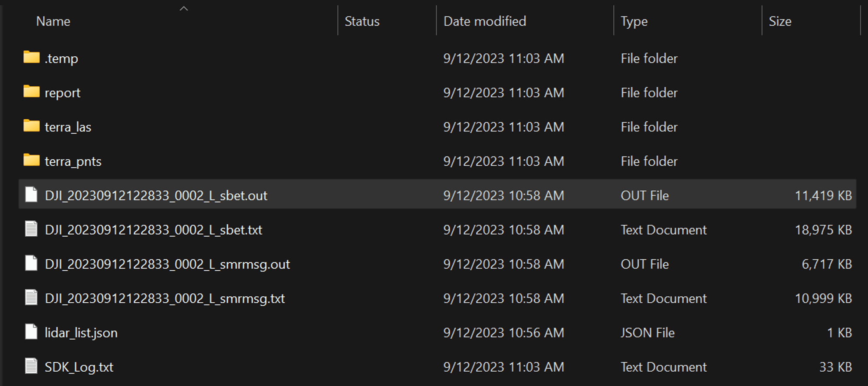Viewport: 868px width, 386px height.
Task: Select the SDK_Log.txt file name
Action: pyautogui.click(x=79, y=367)
